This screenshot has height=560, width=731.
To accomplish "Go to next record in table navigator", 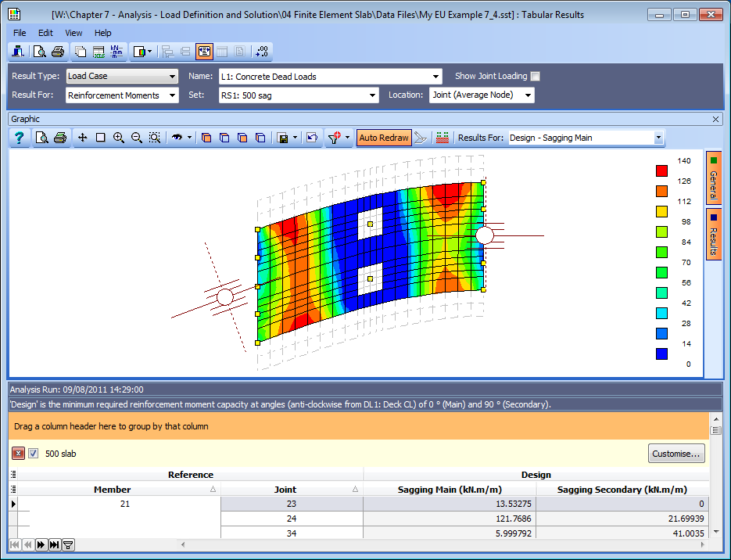I will point(41,544).
